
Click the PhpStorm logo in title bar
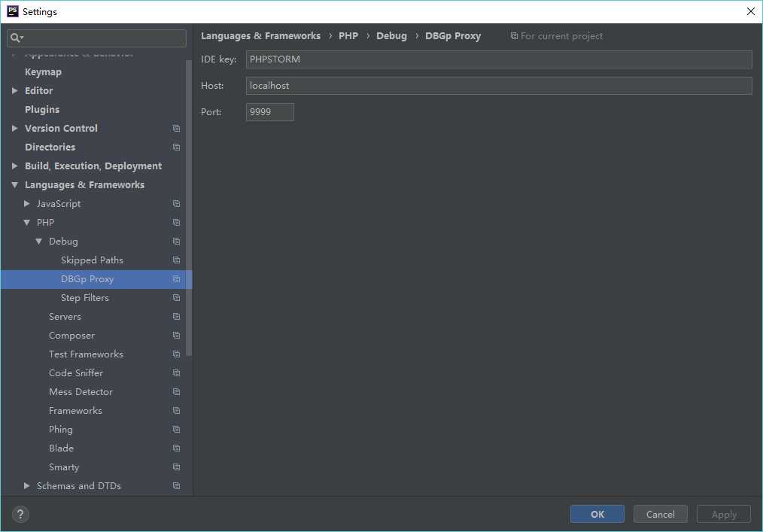[x=13, y=11]
